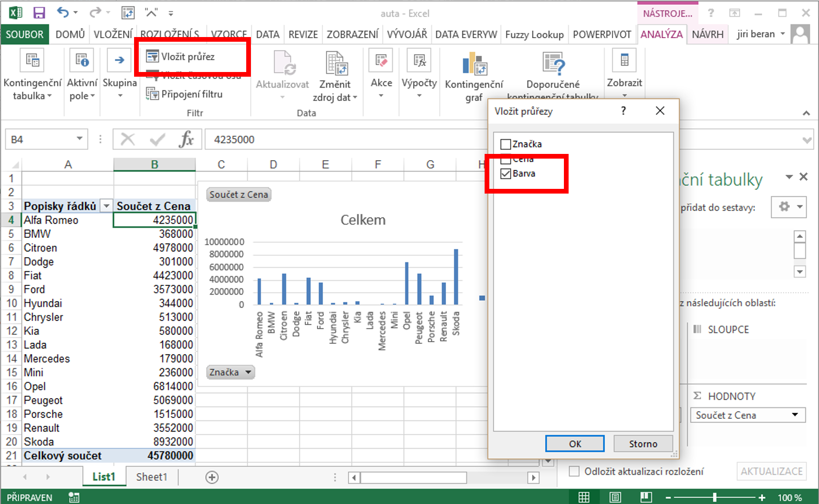This screenshot has height=504, width=819.
Task: Switch to Page Layout view icon
Action: click(615, 497)
